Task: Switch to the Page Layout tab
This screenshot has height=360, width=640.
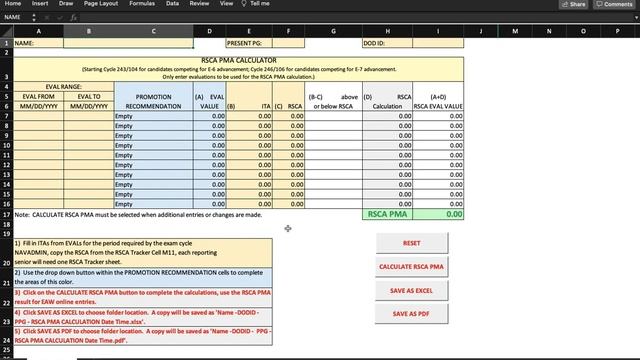Action: pyautogui.click(x=101, y=3)
